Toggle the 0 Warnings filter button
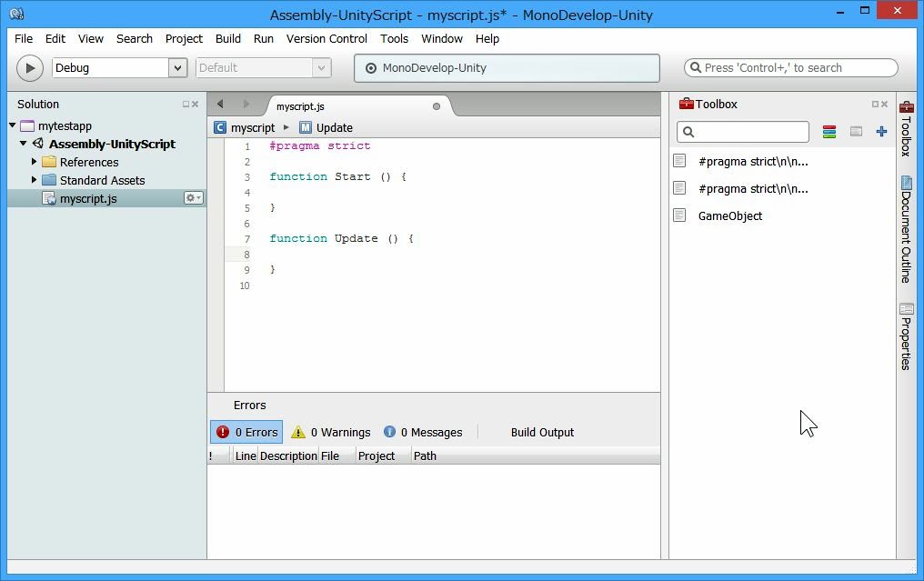 (331, 432)
